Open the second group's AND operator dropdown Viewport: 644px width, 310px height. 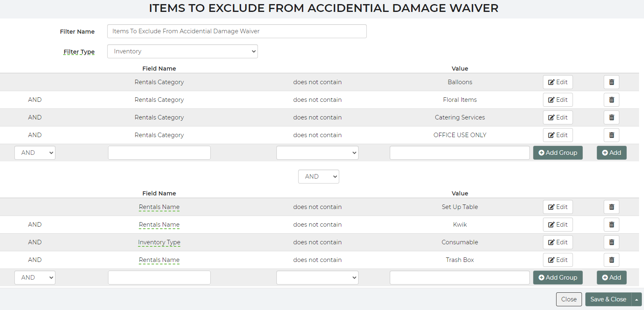35,278
